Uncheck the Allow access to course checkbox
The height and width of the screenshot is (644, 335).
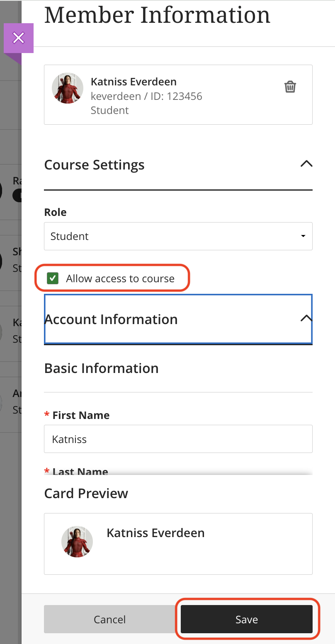coord(53,278)
